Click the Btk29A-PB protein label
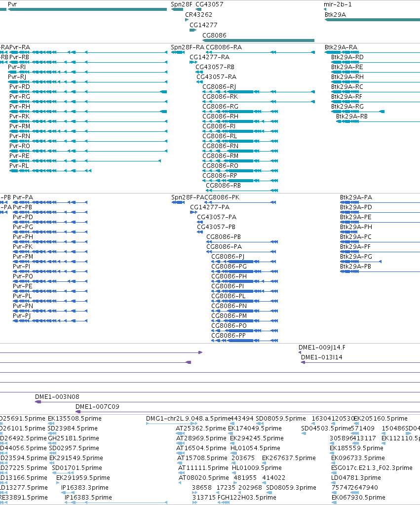The width and height of the screenshot is (420, 505). (356, 267)
